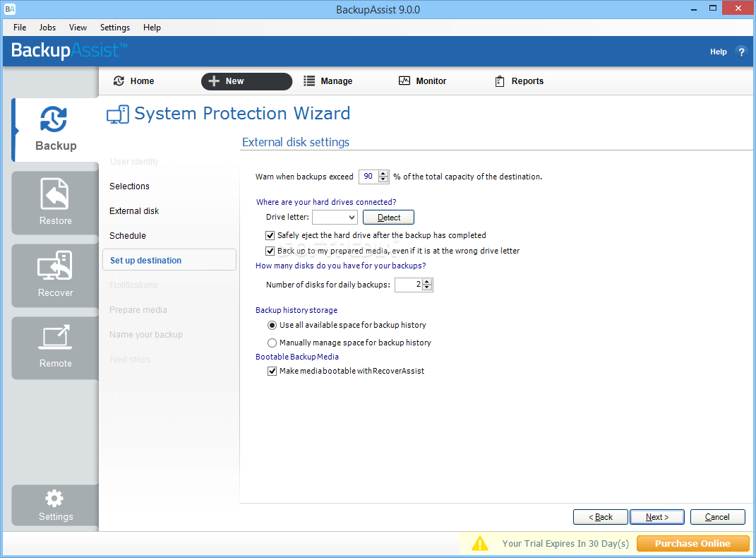Open the Drive letter dropdown
Screen dimensions: 756x558
point(335,217)
